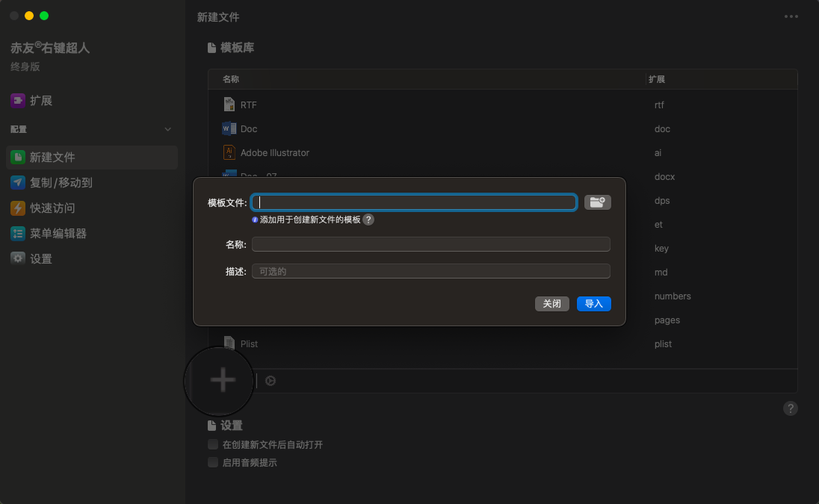
Task: Open the three-dot more options menu
Action: [791, 16]
